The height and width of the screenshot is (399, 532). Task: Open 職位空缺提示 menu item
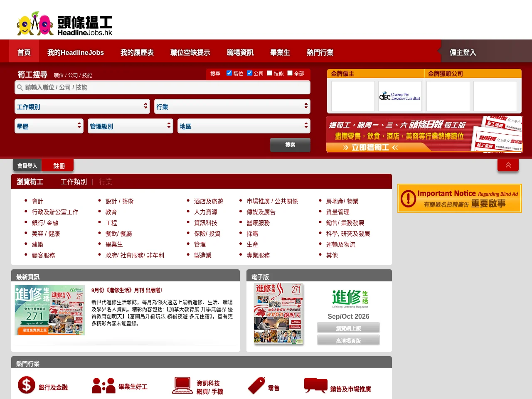(x=190, y=52)
